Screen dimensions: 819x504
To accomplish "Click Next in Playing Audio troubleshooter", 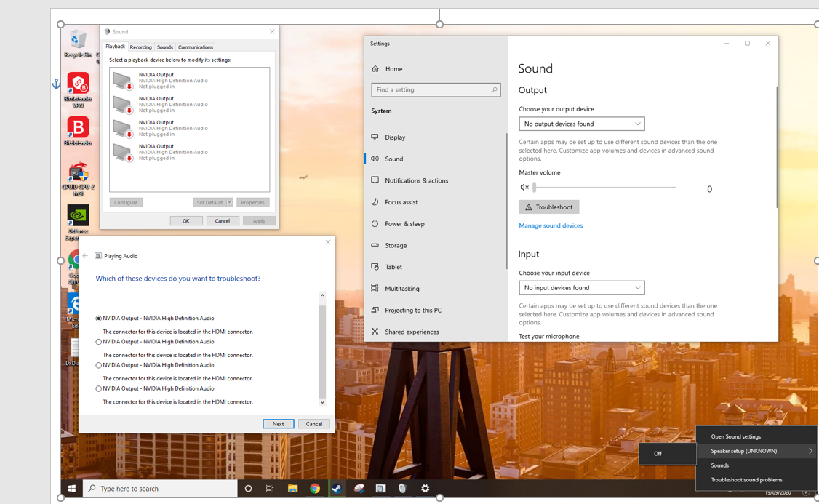I will click(278, 423).
